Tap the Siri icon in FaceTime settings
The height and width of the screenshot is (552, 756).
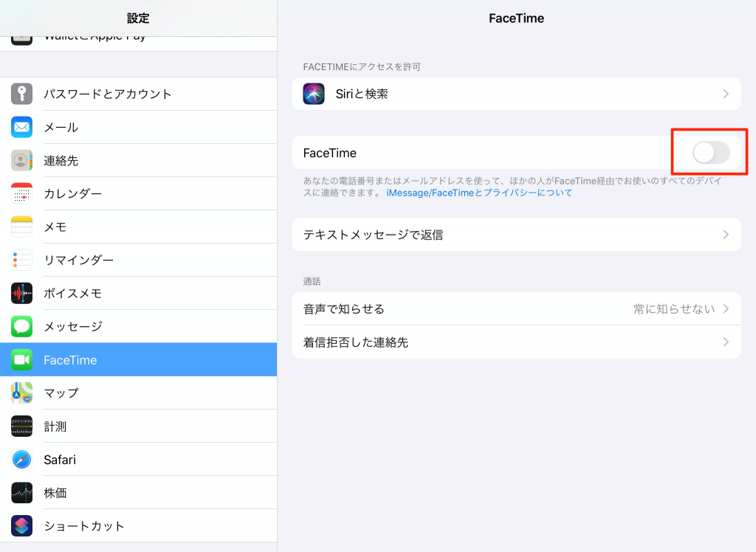click(x=314, y=94)
